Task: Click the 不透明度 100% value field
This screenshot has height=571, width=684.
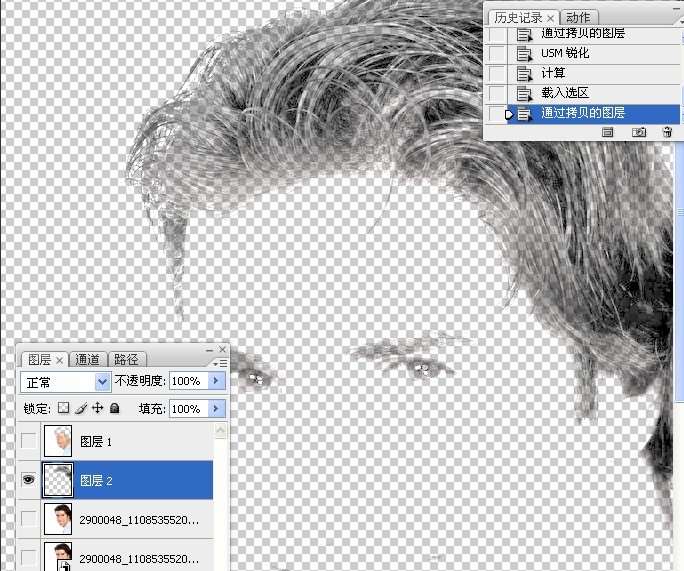Action: [188, 381]
